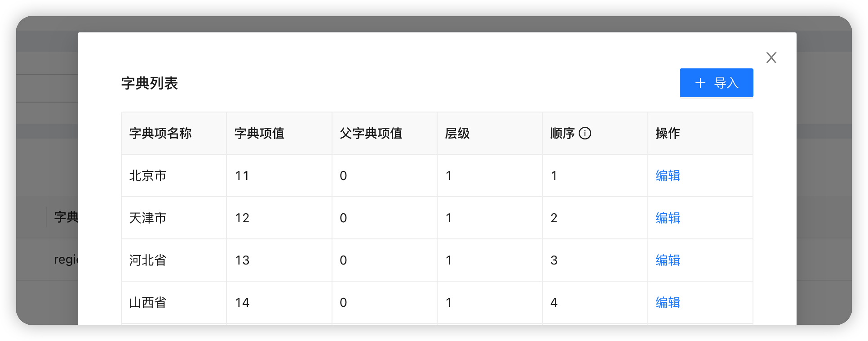This screenshot has height=341, width=868.
Task: Click the 顺序 column header text
Action: pos(562,133)
